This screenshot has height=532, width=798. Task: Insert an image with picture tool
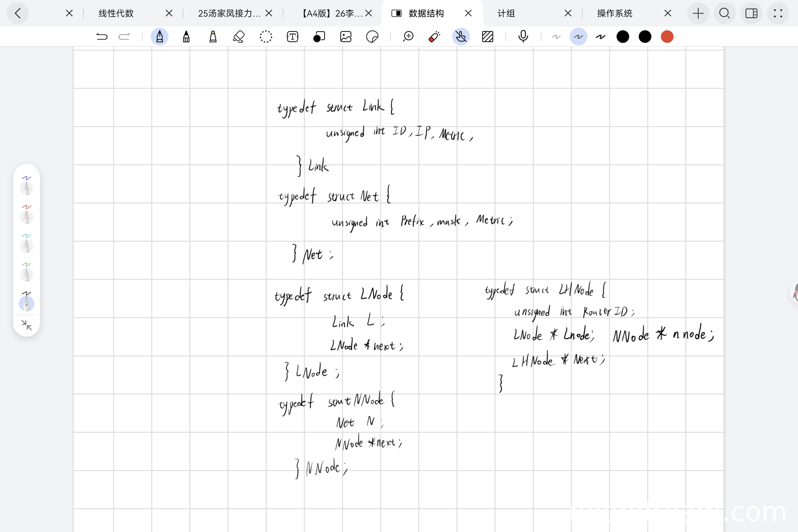pyautogui.click(x=346, y=37)
